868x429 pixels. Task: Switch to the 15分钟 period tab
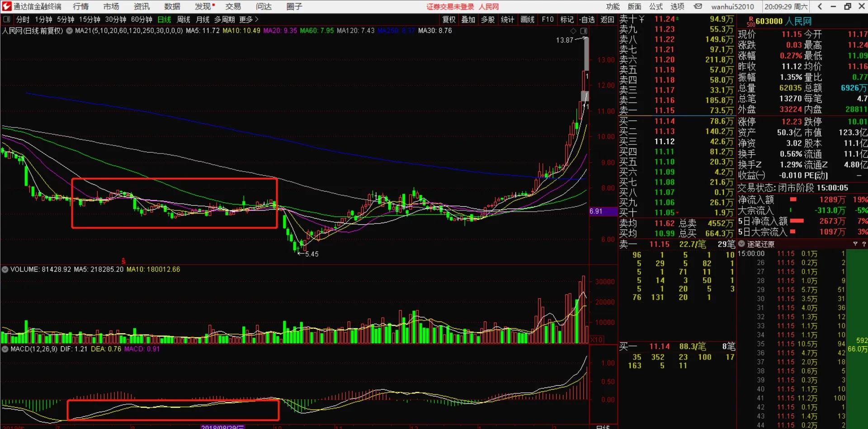coord(90,19)
